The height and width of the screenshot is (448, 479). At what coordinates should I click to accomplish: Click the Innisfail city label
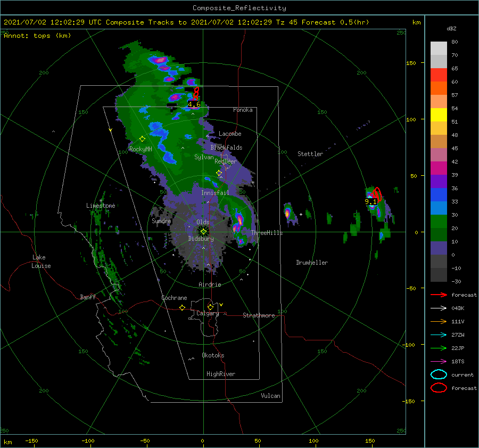(x=215, y=193)
